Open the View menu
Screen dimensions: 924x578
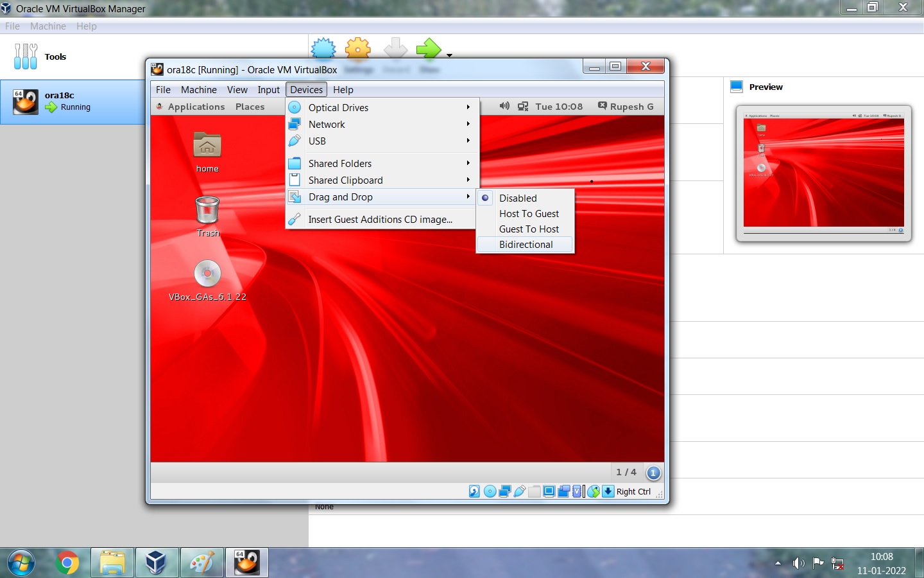pos(237,89)
